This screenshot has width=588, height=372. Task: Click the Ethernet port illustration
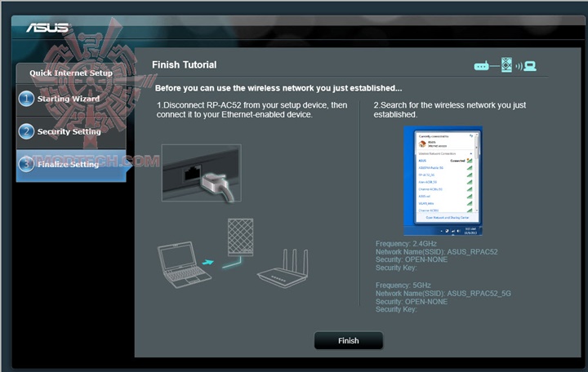coord(202,173)
